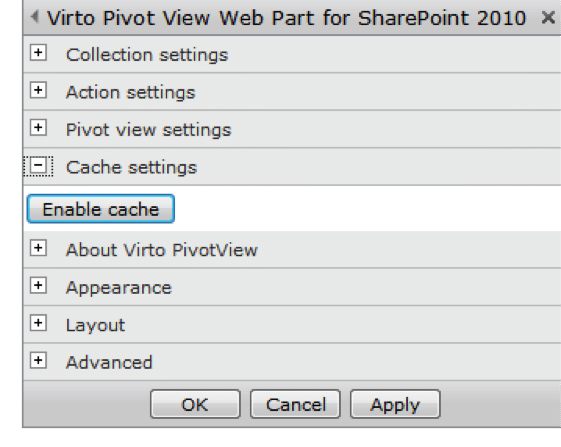
Task: Click the About Virto PivotView label
Action: pyautogui.click(x=162, y=250)
